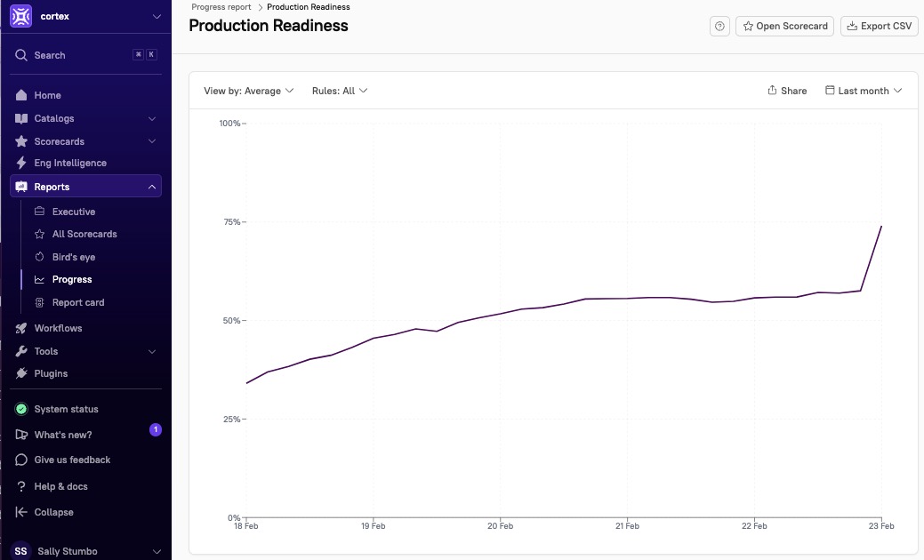
Task: Open the Plugins page
Action: (51, 373)
